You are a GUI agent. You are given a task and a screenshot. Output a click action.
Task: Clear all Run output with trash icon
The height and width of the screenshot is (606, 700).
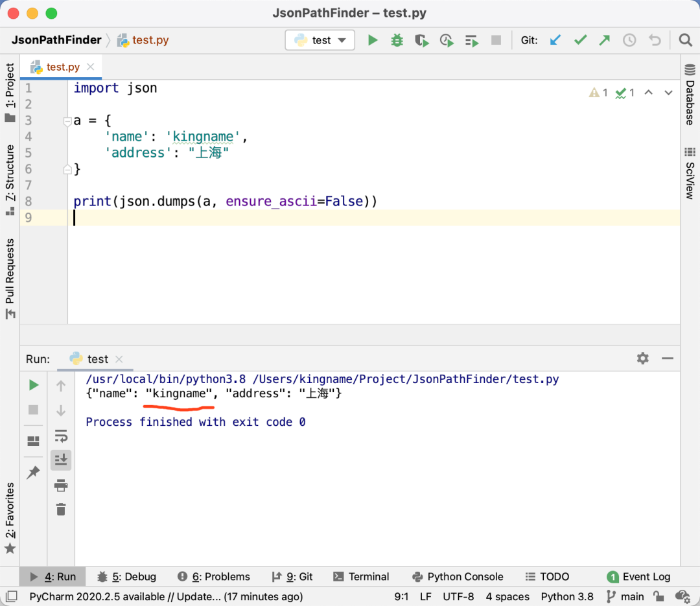tap(61, 509)
